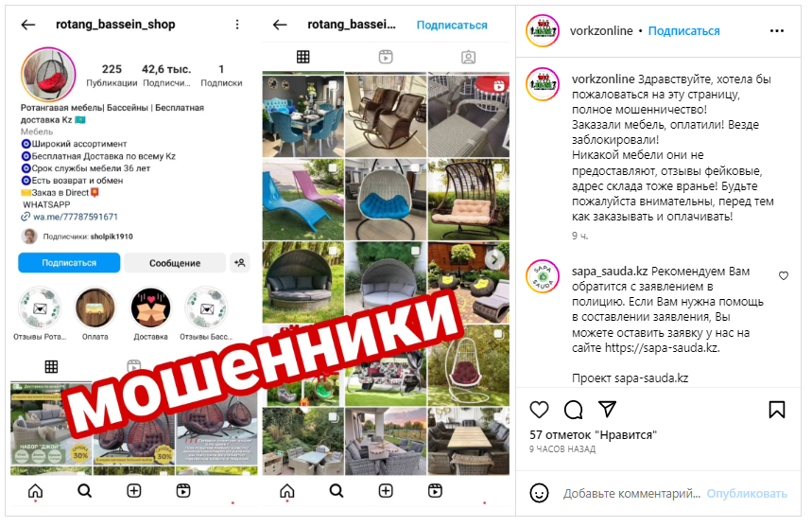
Task: Save the post with bookmark icon
Action: coord(777,410)
